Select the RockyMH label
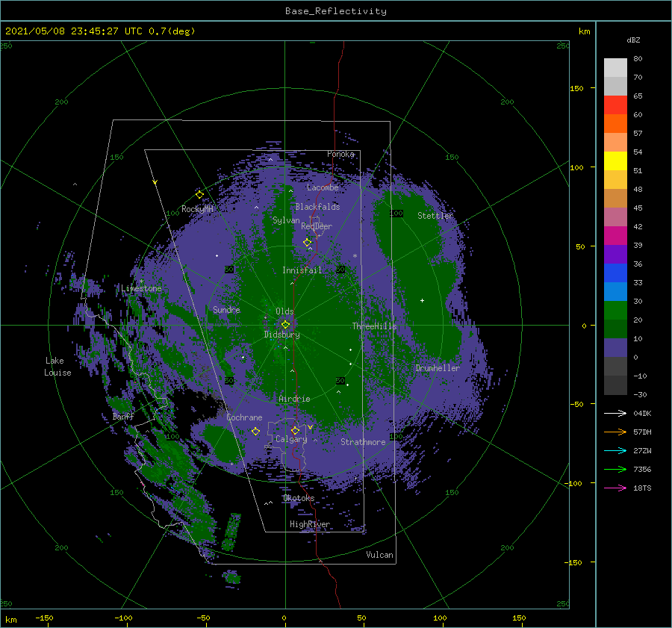The width and height of the screenshot is (672, 628). click(197, 209)
